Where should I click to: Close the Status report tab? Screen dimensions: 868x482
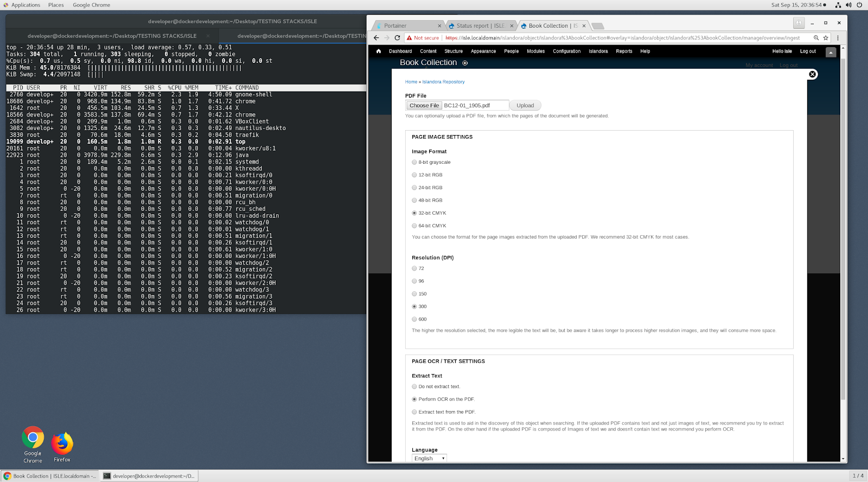(512, 25)
